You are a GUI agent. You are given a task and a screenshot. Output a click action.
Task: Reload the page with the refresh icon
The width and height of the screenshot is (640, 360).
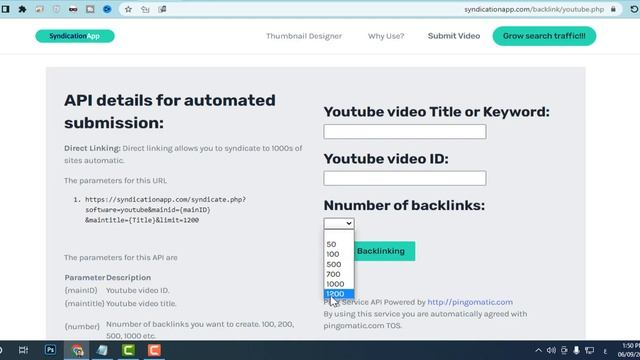634,9
